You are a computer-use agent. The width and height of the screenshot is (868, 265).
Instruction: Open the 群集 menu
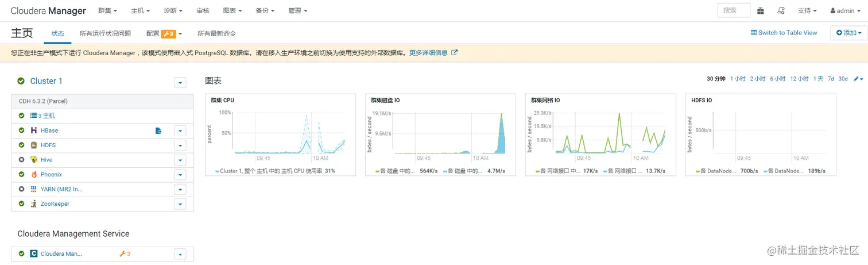[x=108, y=11]
